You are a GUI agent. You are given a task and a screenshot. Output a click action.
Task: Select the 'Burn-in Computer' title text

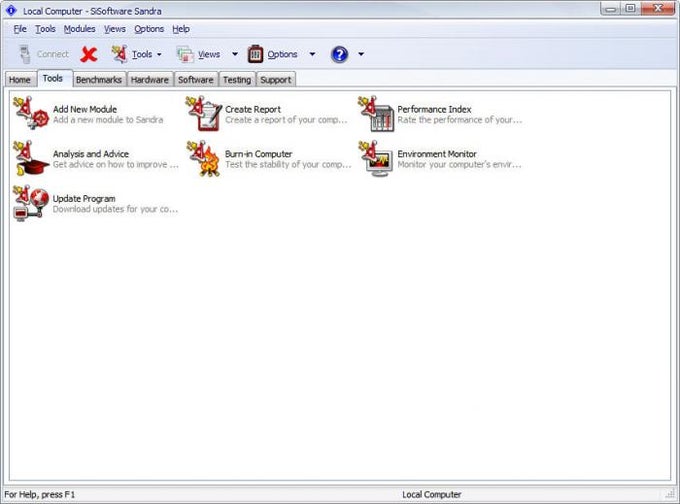tap(258, 154)
